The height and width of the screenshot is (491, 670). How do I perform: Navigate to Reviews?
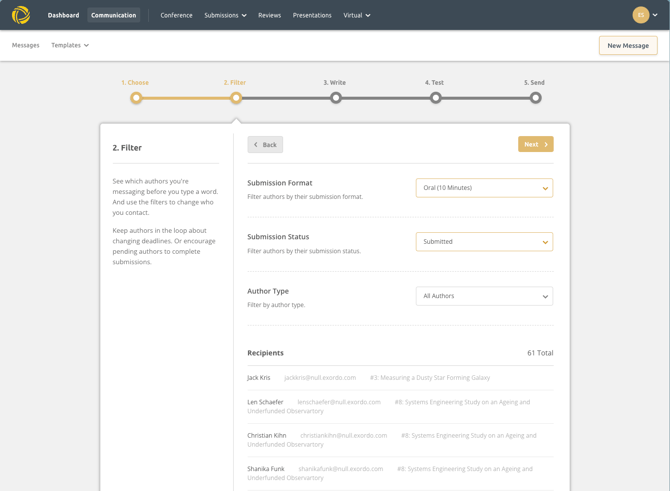coord(269,15)
